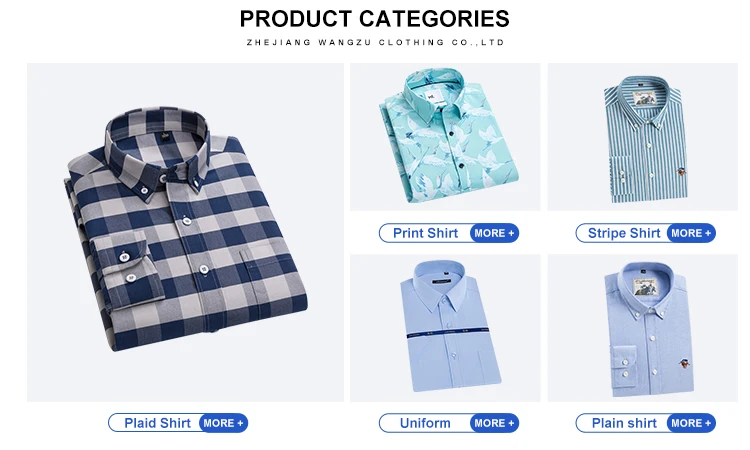Click MORE + button beside Plaid Shirt

(223, 423)
